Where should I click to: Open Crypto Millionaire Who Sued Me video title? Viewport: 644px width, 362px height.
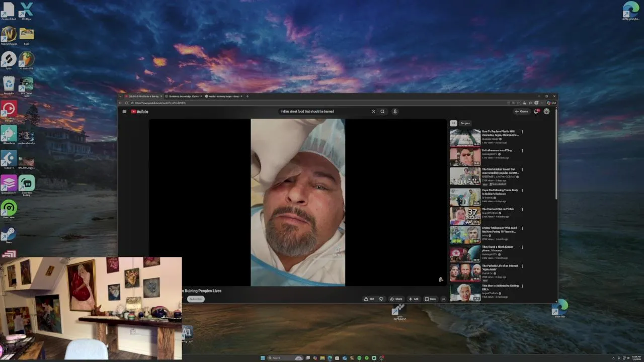click(500, 229)
